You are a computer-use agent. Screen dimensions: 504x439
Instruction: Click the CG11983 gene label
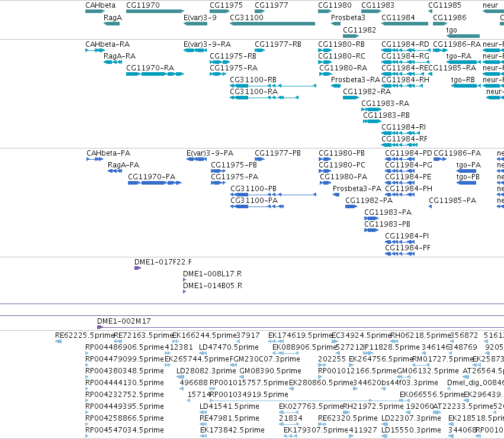click(378, 5)
